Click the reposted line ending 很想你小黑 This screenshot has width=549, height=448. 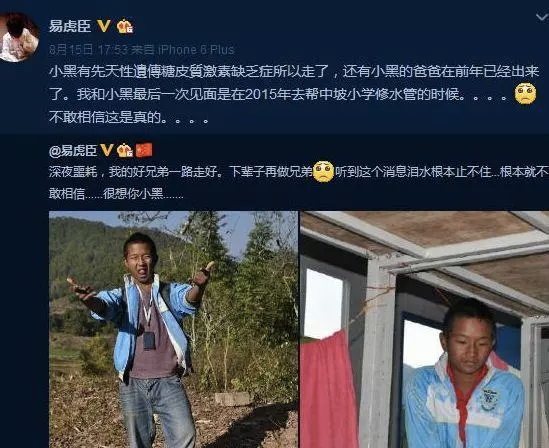(116, 193)
